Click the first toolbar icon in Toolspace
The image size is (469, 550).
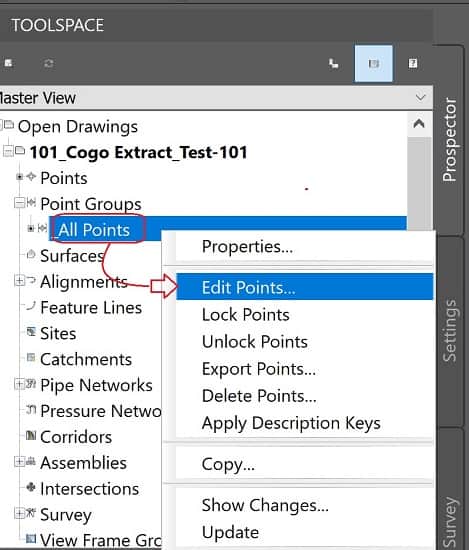click(x=8, y=63)
